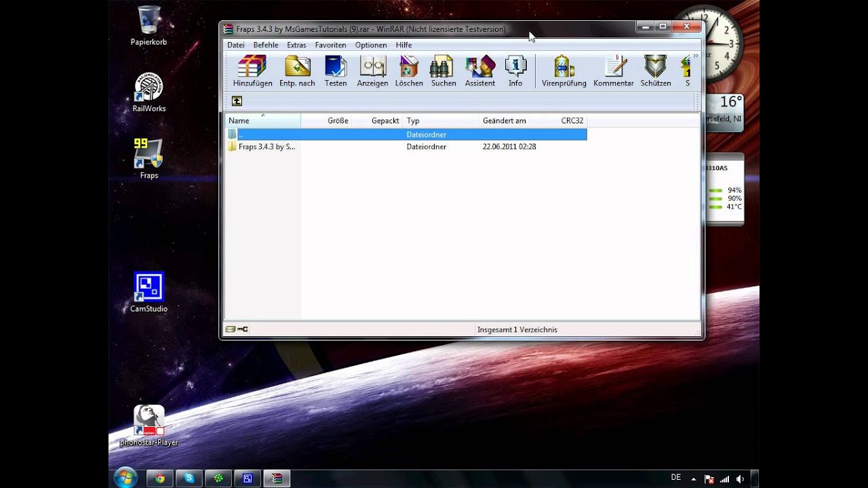Image resolution: width=868 pixels, height=488 pixels.
Task: Click the DE language indicator
Action: pyautogui.click(x=675, y=477)
